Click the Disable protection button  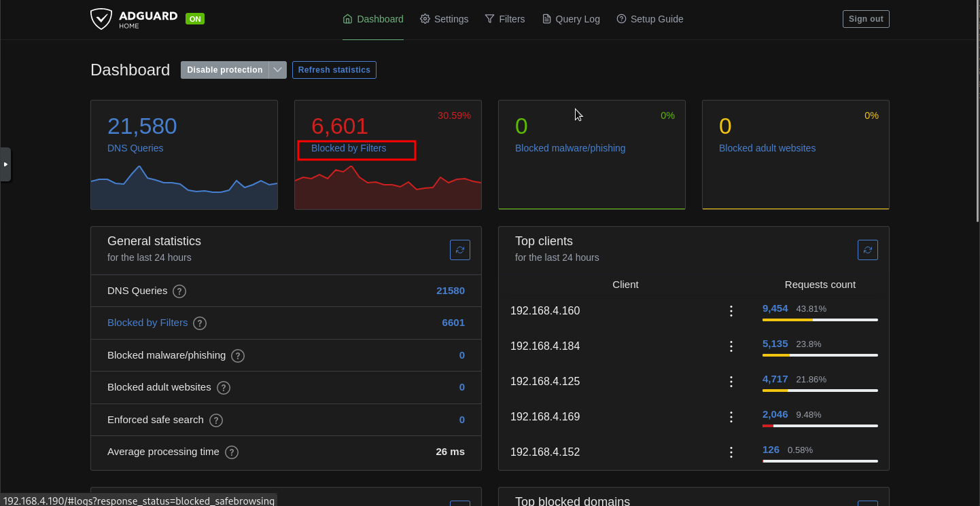225,70
